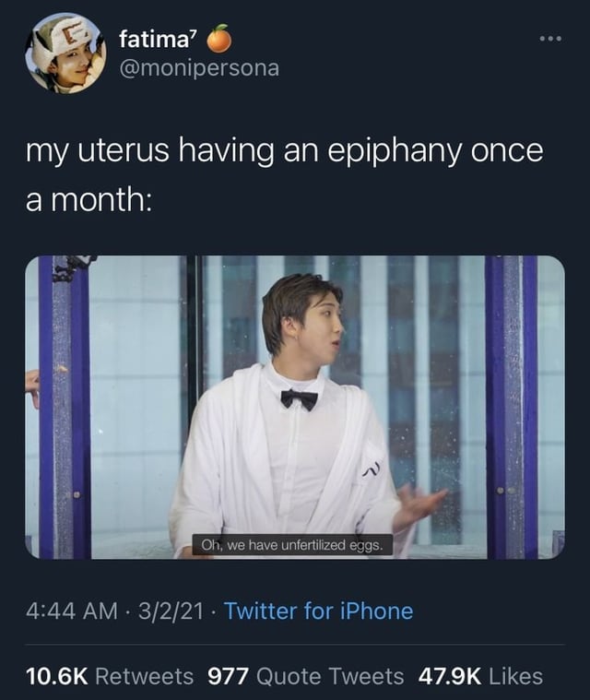590x700 pixels.
Task: Click the @monipersona handle
Action: coord(198,68)
